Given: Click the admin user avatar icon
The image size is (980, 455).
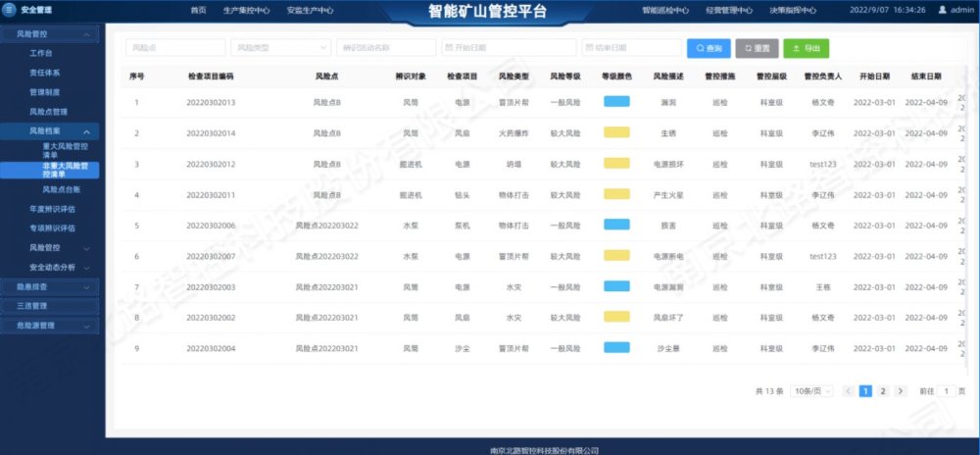Looking at the screenshot, I should (943, 10).
